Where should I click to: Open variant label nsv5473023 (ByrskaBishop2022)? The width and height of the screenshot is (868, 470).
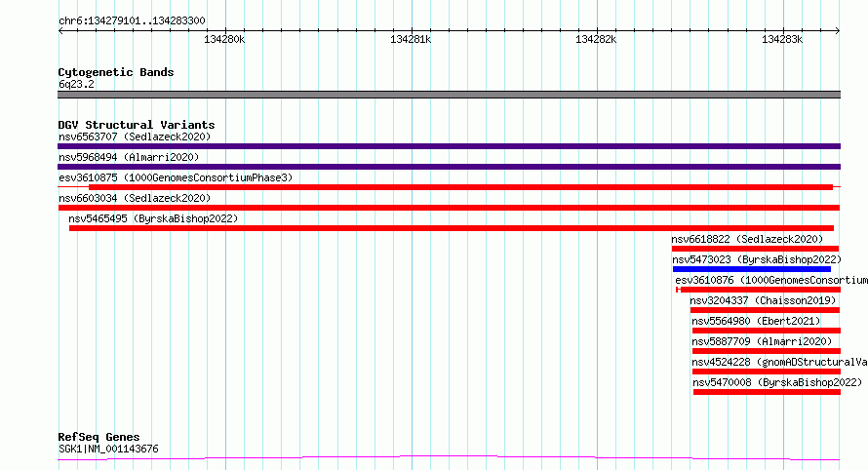tap(757, 259)
